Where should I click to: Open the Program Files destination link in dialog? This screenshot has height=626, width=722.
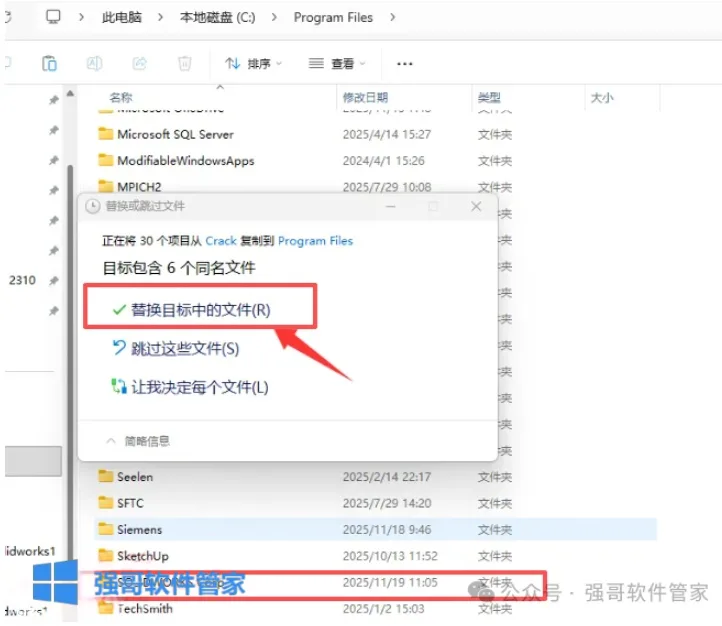(315, 241)
